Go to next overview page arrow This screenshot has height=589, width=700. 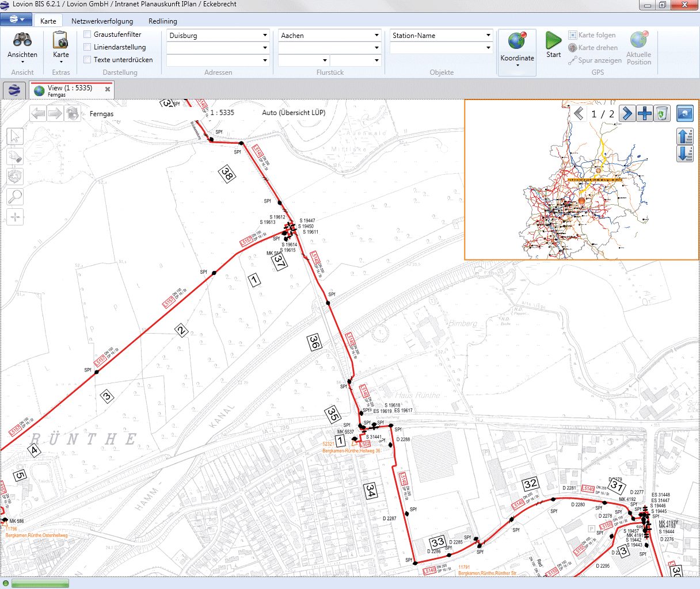[x=627, y=113]
